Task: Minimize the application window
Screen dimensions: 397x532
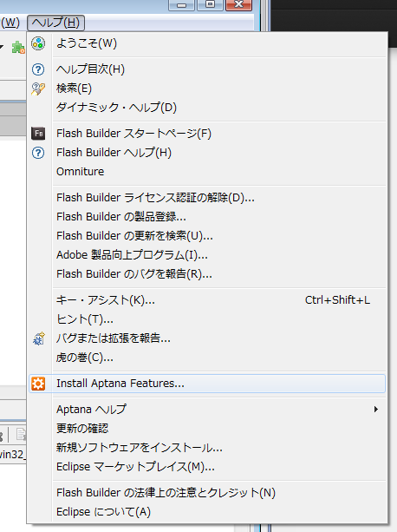Action: (181, 4)
